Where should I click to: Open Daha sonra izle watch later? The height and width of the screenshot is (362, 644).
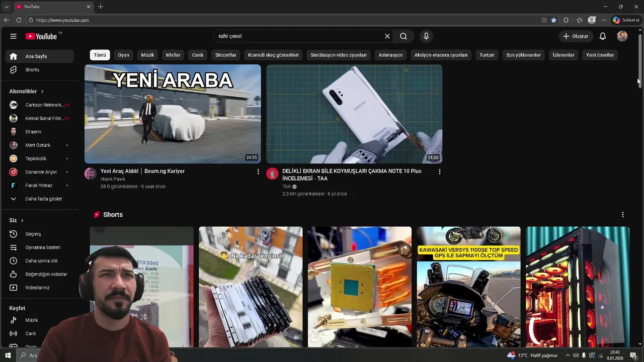coord(40,261)
